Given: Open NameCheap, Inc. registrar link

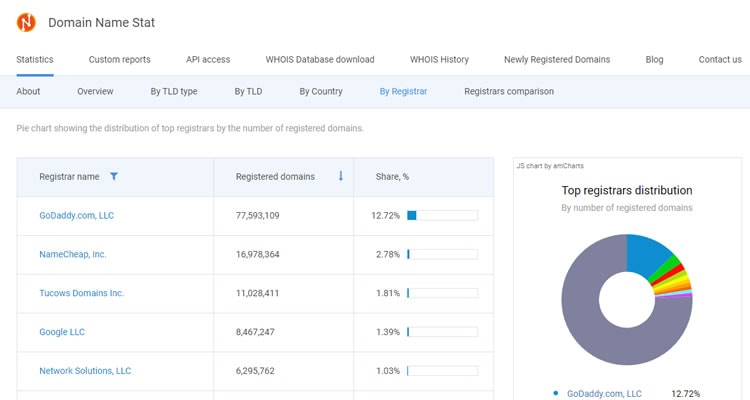Looking at the screenshot, I should point(73,254).
